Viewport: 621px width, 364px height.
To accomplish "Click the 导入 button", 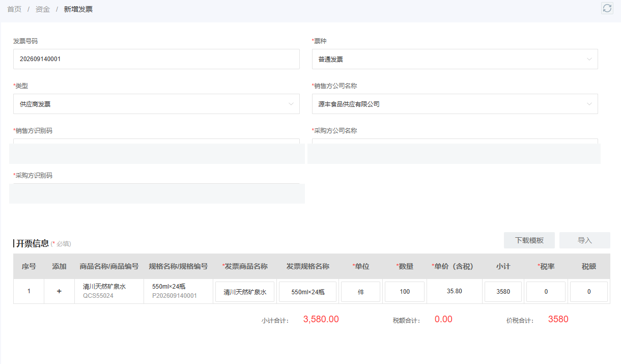I will point(585,240).
